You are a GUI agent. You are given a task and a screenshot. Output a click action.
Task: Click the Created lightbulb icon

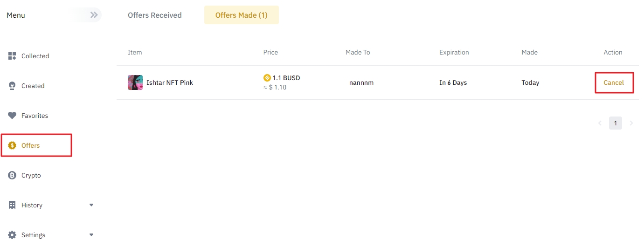coord(12,86)
